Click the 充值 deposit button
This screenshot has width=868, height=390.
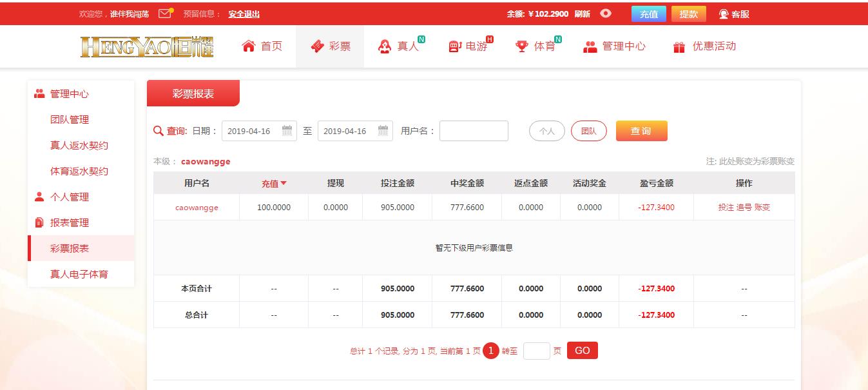point(649,14)
